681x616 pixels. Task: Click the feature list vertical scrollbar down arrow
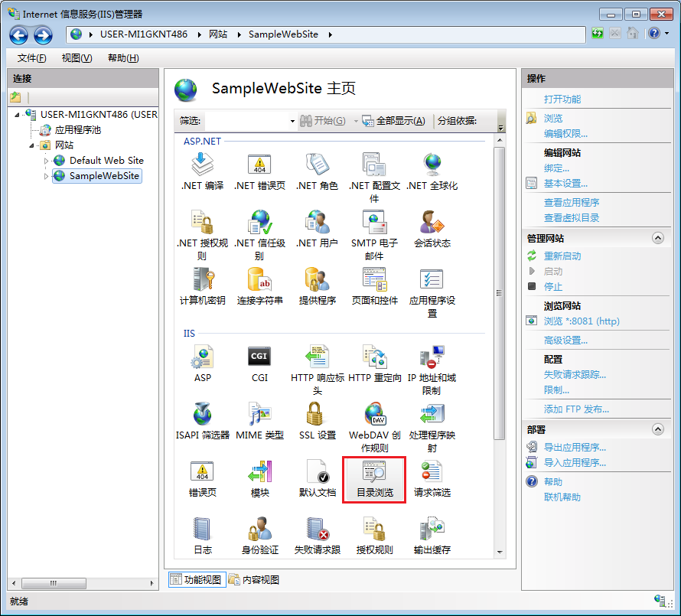[x=500, y=552]
